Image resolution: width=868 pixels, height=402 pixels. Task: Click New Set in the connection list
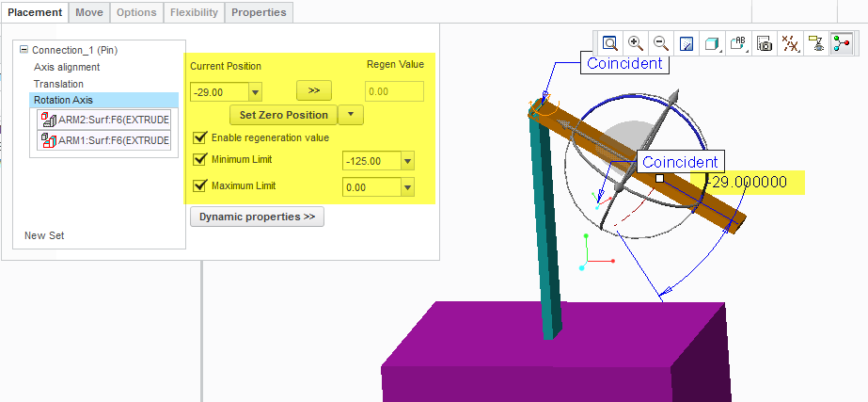(44, 235)
